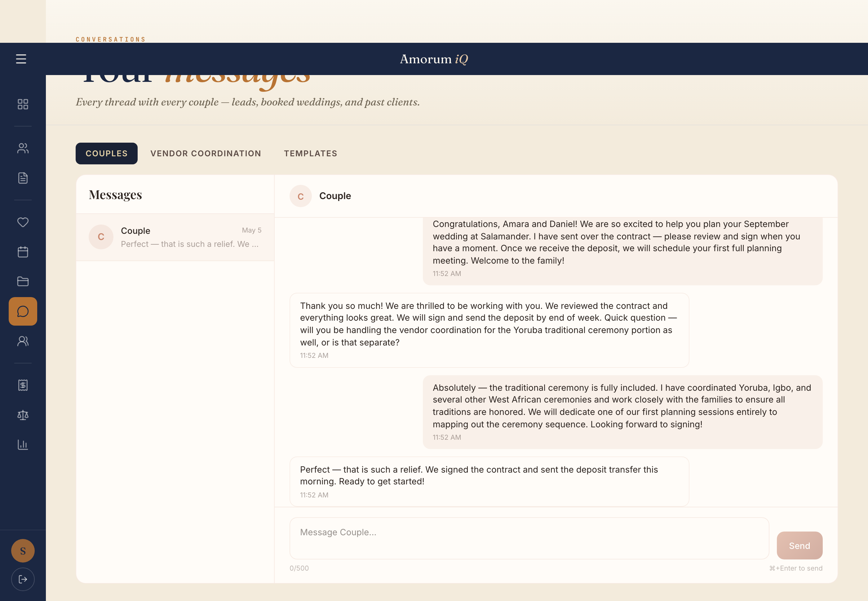Switch to the Vendor Coordination tab
The height and width of the screenshot is (601, 868).
206,154
